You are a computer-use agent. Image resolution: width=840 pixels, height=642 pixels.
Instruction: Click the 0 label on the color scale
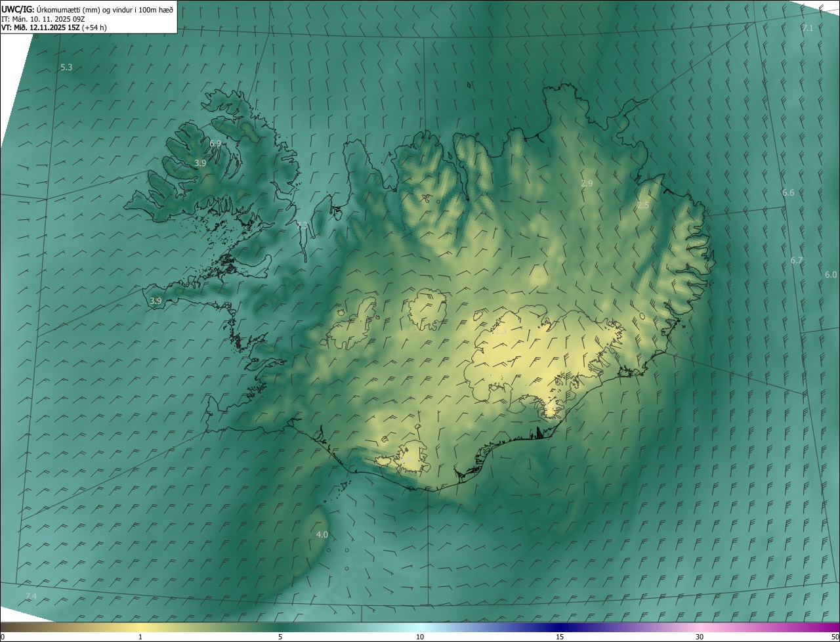[x=3, y=637]
